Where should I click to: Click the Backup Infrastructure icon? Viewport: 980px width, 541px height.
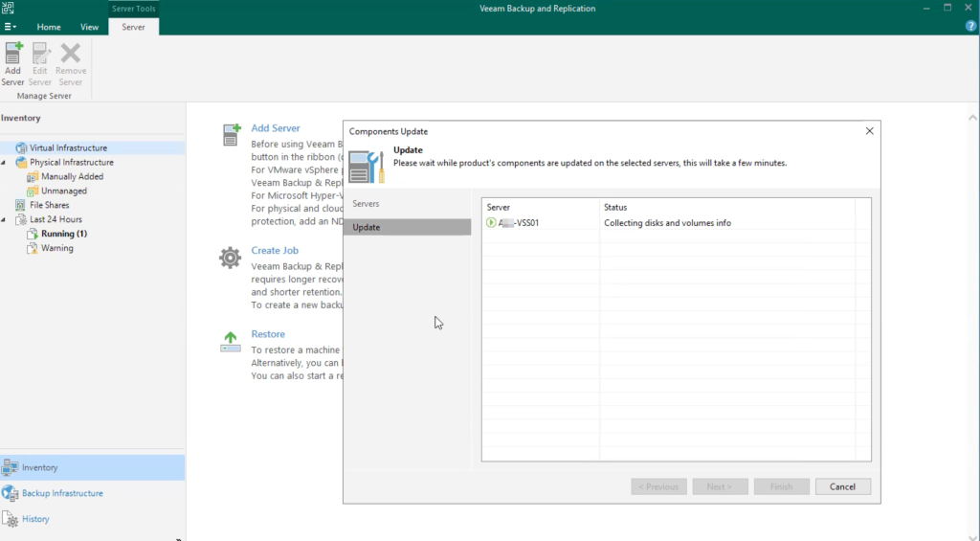pos(10,493)
